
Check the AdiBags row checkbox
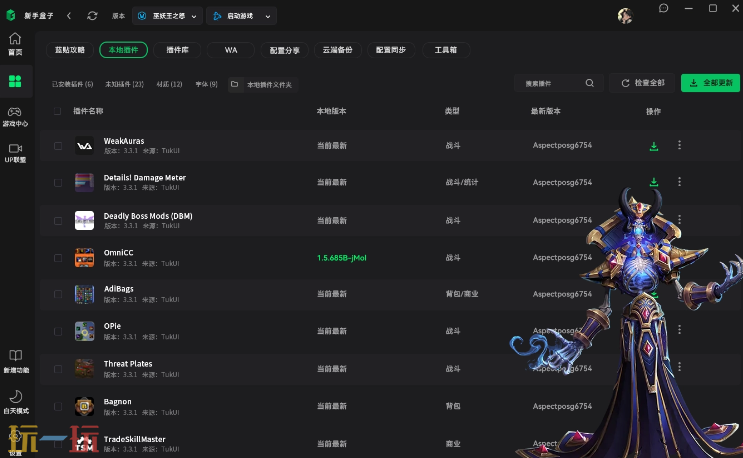point(58,294)
